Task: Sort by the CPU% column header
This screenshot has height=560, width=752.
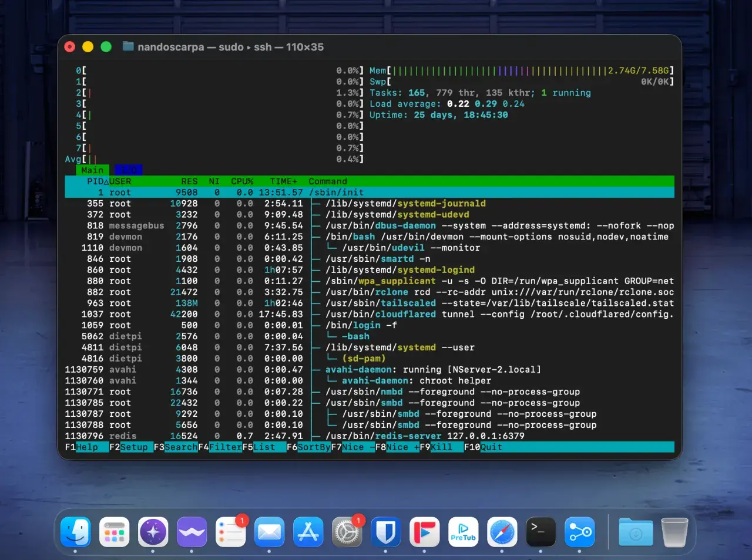Action: click(242, 181)
